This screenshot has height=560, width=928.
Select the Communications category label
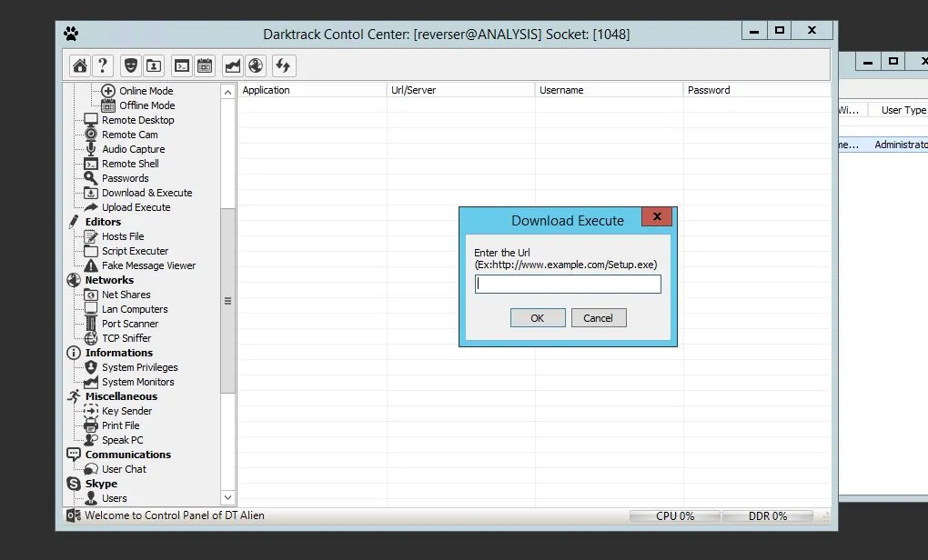[x=128, y=455]
